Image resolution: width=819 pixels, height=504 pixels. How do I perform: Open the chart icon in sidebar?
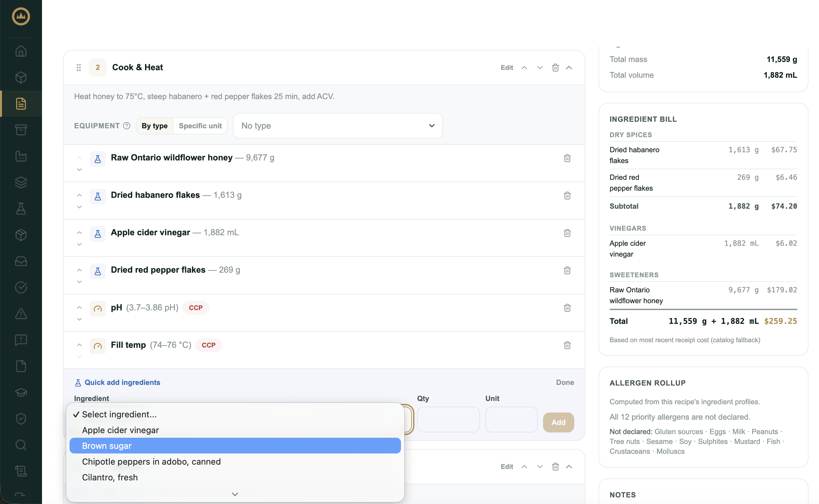(21, 156)
